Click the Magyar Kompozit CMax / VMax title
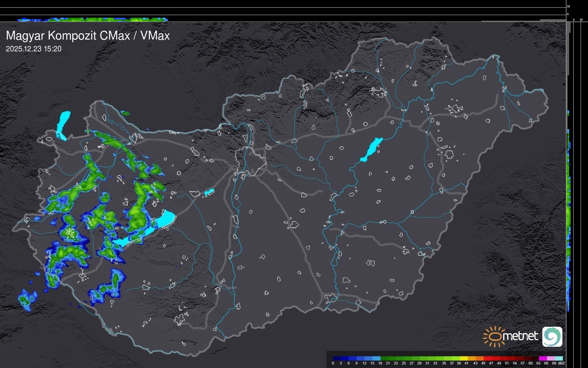This screenshot has height=368, width=588. (x=88, y=36)
